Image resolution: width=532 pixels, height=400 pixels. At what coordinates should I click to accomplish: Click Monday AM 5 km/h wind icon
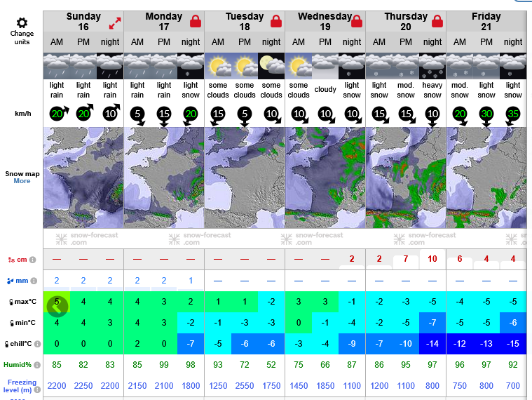point(138,116)
